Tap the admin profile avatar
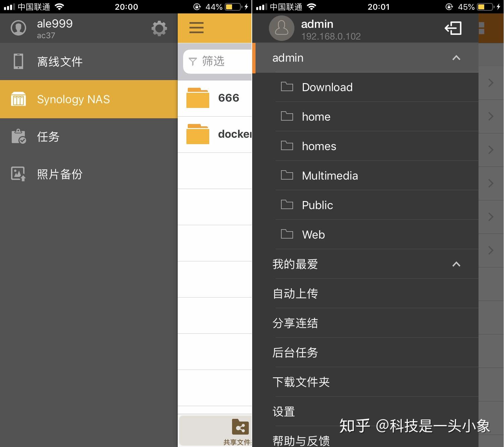504x447 pixels. [282, 28]
